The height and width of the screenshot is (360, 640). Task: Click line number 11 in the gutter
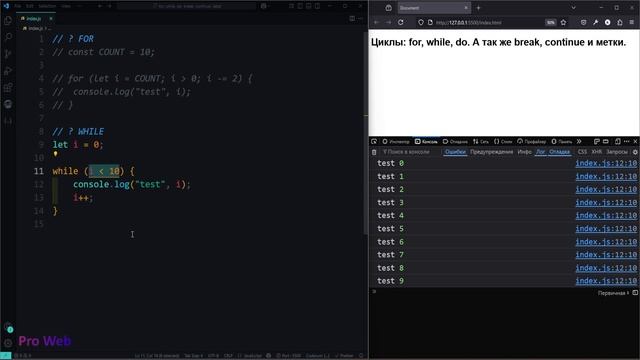tap(38, 171)
